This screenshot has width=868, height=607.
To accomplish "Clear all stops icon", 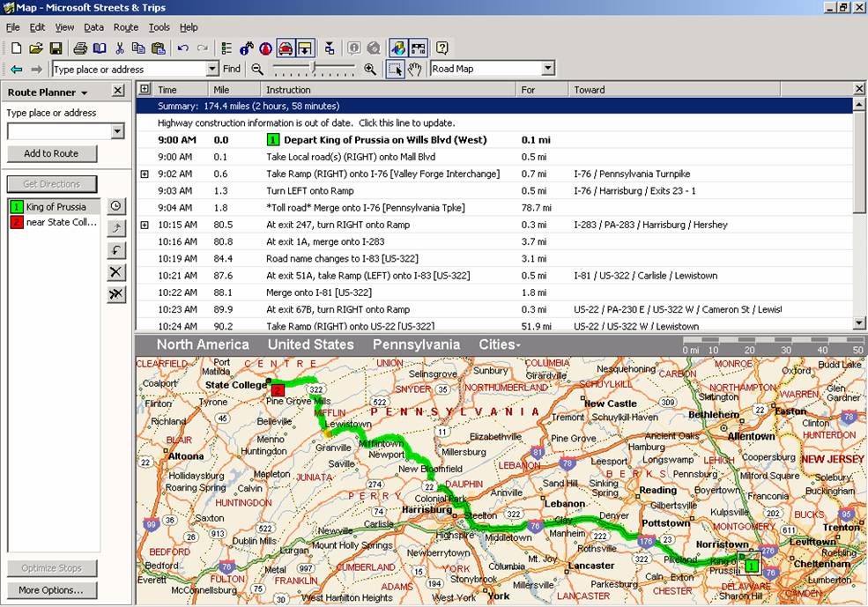I will point(115,294).
